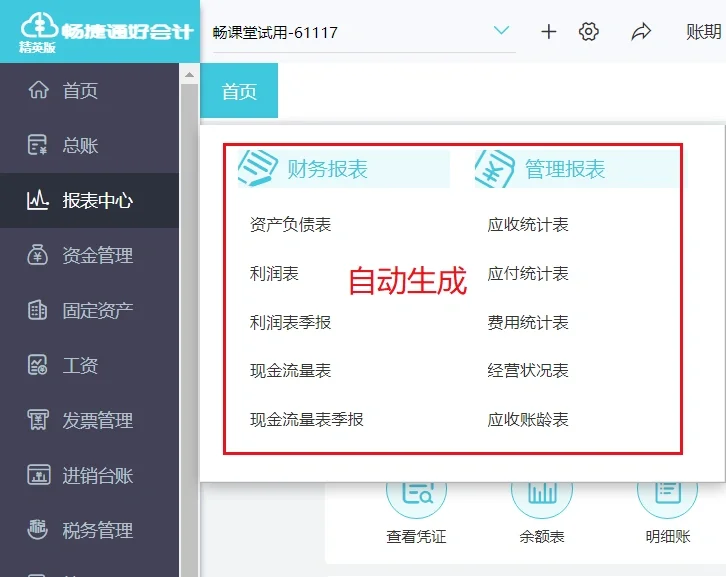726x577 pixels.
Task: Click the 财务报表 document icon
Action: pos(257,168)
